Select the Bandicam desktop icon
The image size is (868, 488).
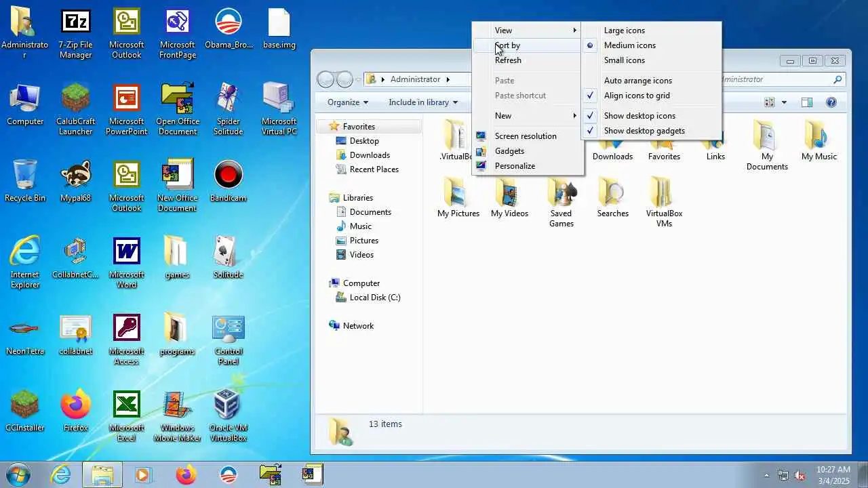tap(228, 182)
